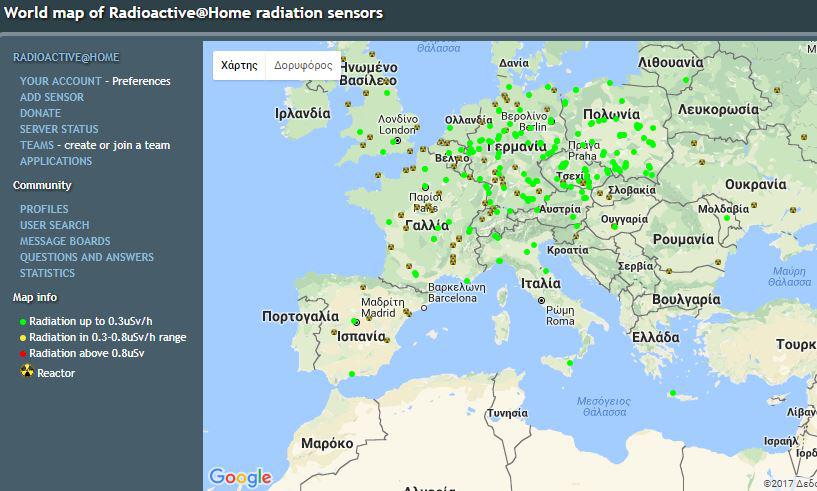Click the Ιρλανδία country label
Viewport: 817px width, 491px height.
click(303, 114)
